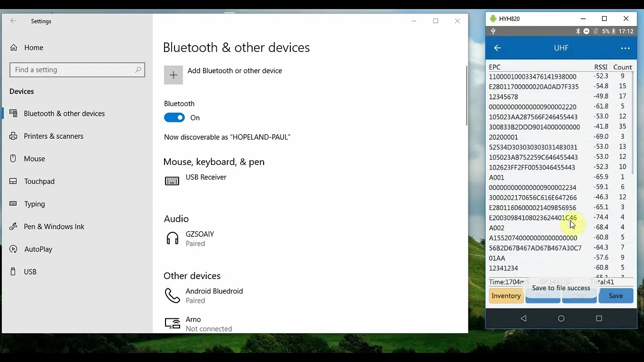644x362 pixels.
Task: Select EPC row A002
Action: click(559, 228)
